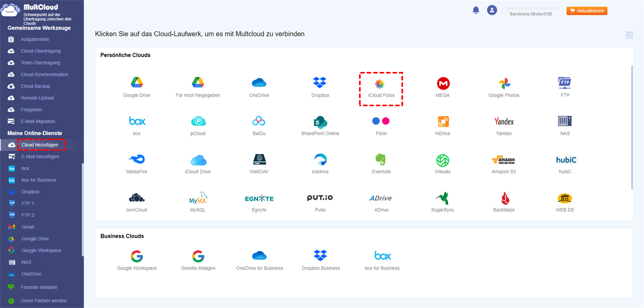Add a WebDAV connection

(259, 159)
